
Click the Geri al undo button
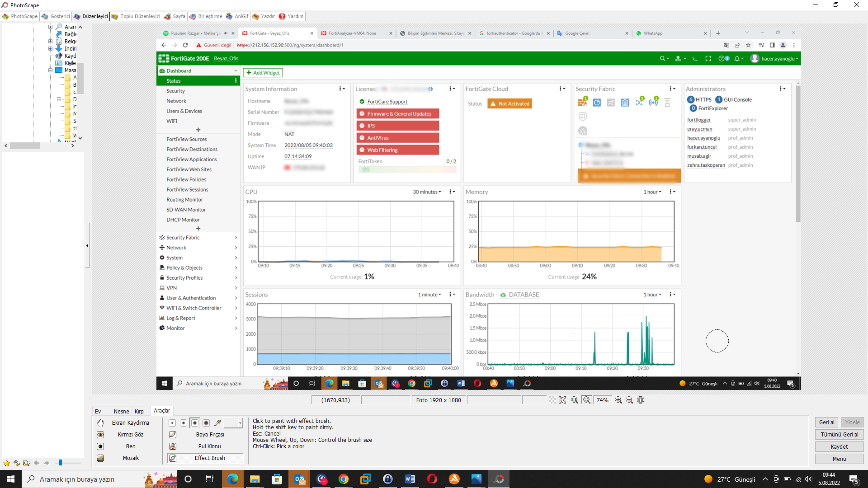[826, 422]
